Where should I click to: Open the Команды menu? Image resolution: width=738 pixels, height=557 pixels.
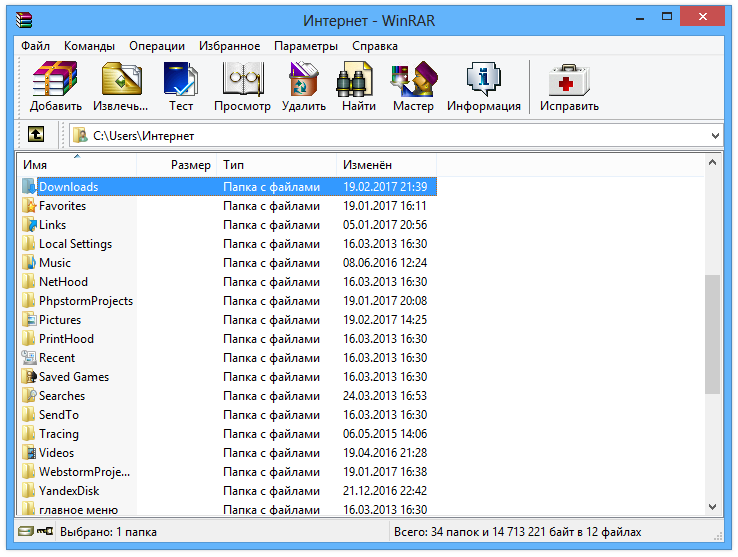pos(89,46)
